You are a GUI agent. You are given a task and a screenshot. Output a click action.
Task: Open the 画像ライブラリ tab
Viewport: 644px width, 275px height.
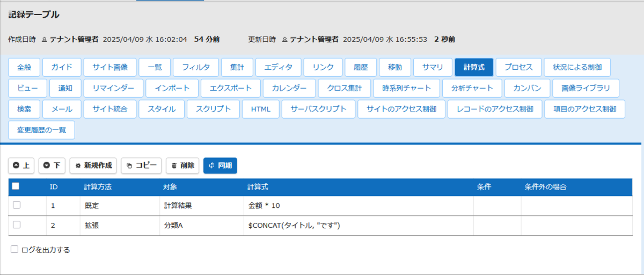pos(586,88)
